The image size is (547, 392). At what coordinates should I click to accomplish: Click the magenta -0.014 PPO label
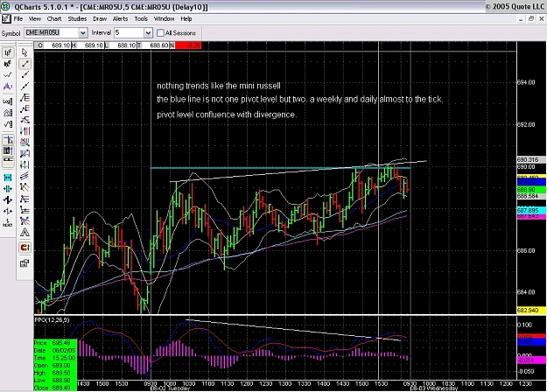531,360
